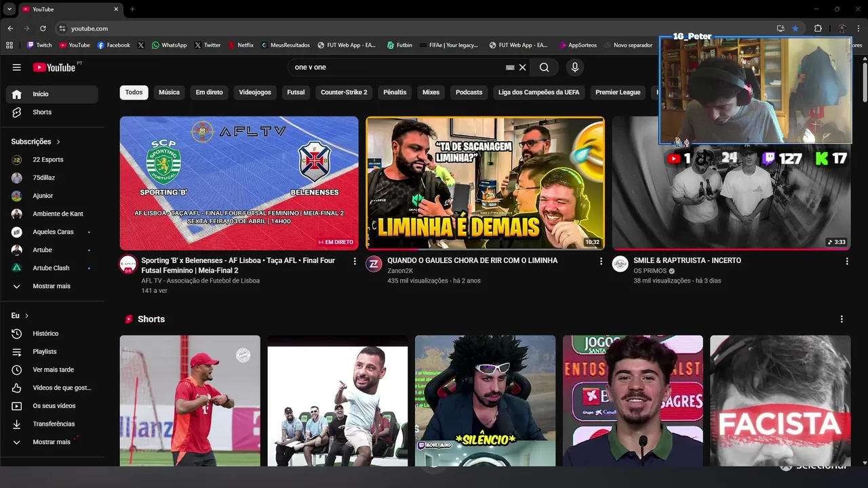Select the Counter-Strike 2 filter chip
The image size is (868, 488).
pos(344,92)
